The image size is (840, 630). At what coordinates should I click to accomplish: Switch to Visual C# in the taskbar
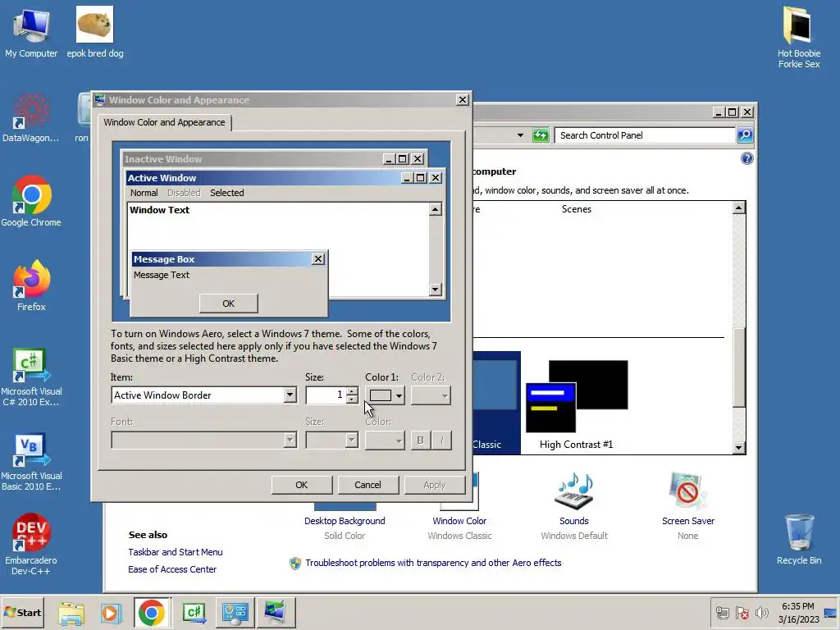(194, 612)
